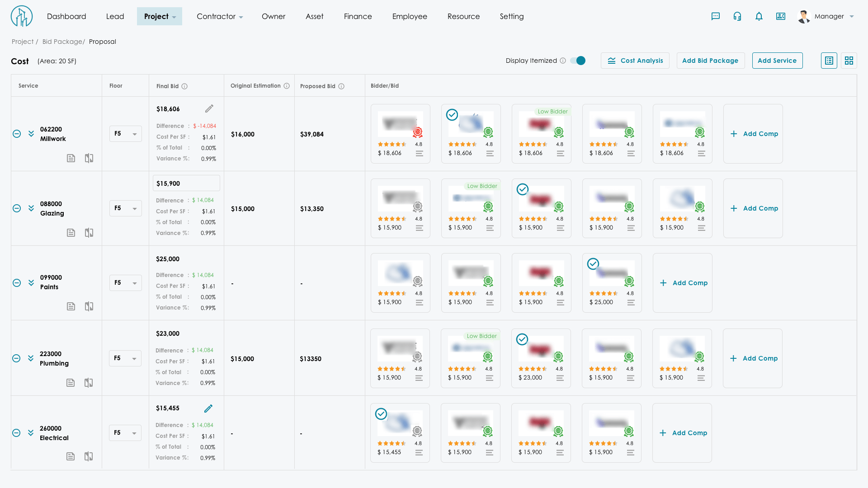Screen dimensions: 868x488
Task: Open Cost Analysis
Action: [635, 61]
